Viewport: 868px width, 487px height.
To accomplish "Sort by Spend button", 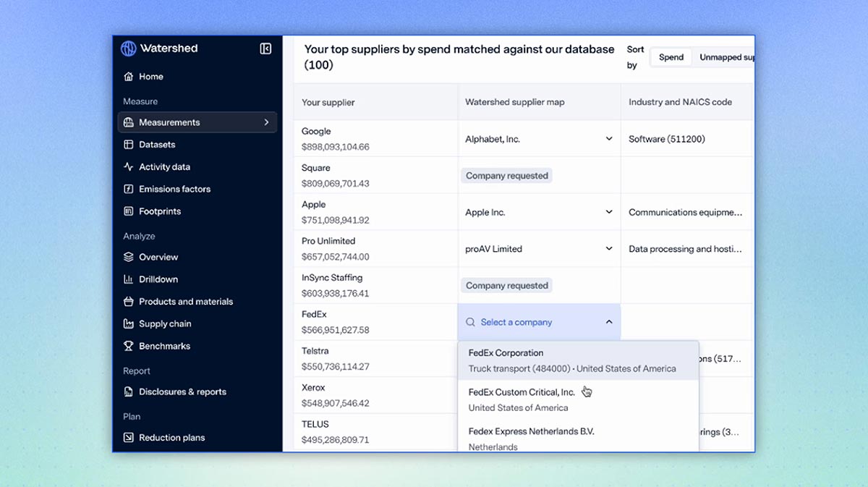I will [671, 57].
